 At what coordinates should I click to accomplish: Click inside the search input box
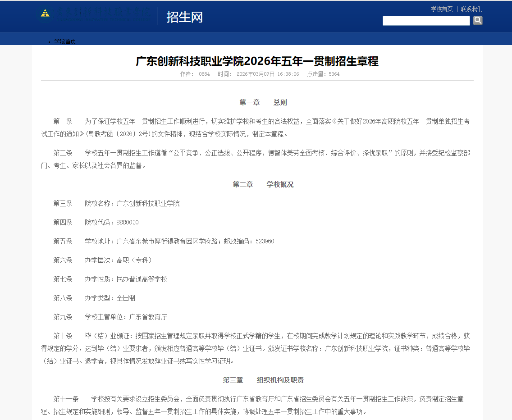[426, 20]
